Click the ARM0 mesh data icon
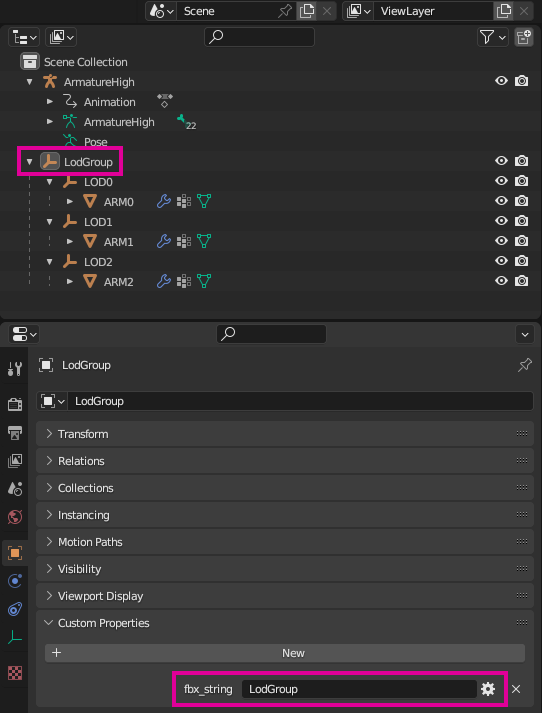The image size is (542, 713). (x=204, y=201)
